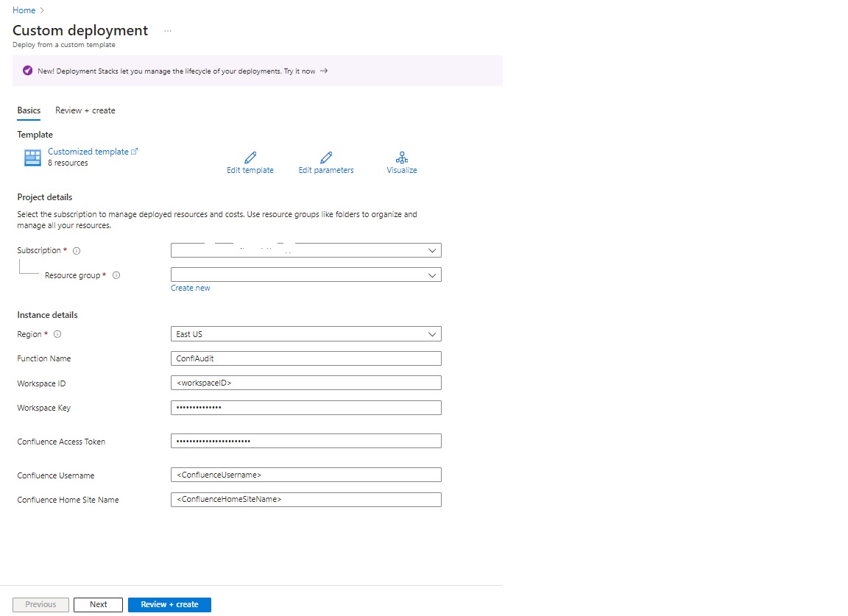This screenshot has height=616, width=848.
Task: Click the Function Name label
Action: coord(44,358)
